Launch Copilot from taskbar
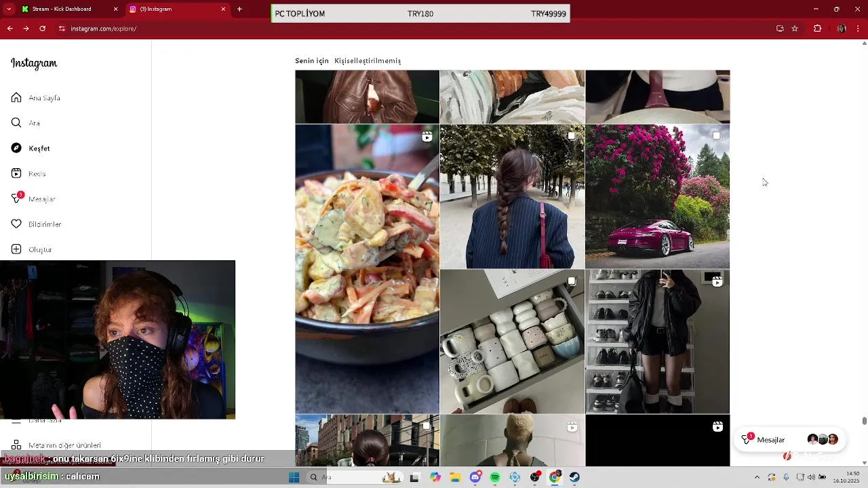Viewport: 868px width, 488px height. click(435, 477)
